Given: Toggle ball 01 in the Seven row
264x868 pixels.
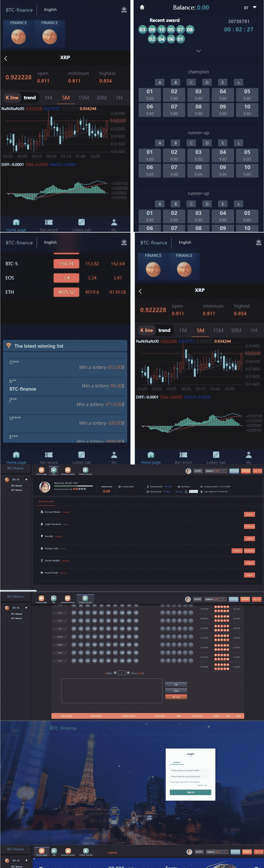Looking at the screenshot, I should click(74, 637).
